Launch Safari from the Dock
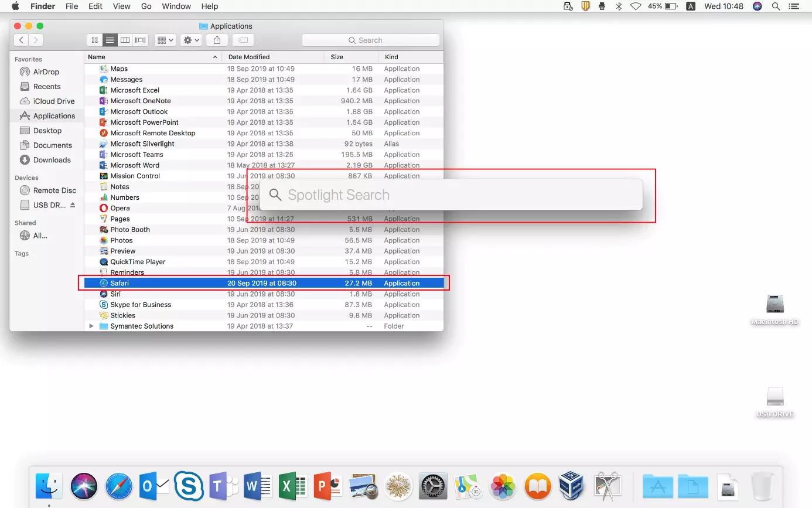Screen dimensions: 812x508 119,486
